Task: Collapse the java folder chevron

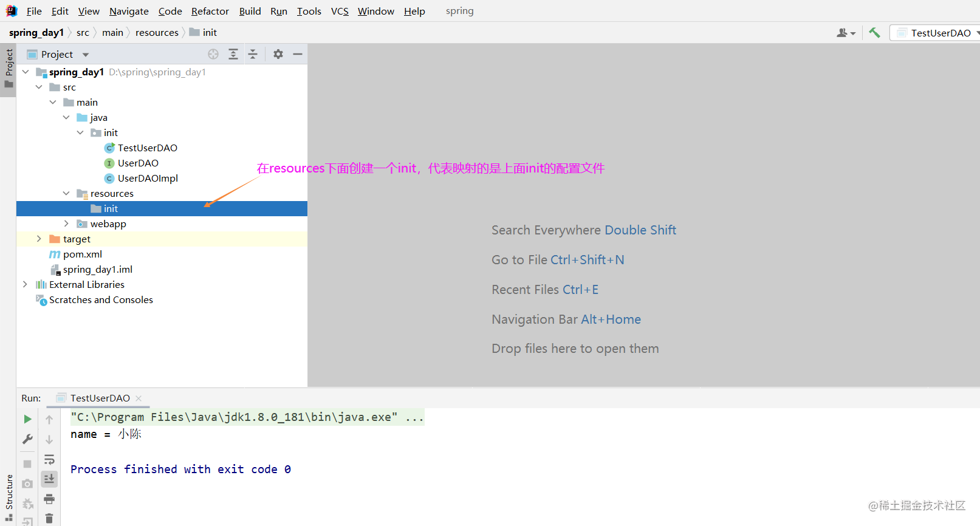Action: (x=66, y=117)
